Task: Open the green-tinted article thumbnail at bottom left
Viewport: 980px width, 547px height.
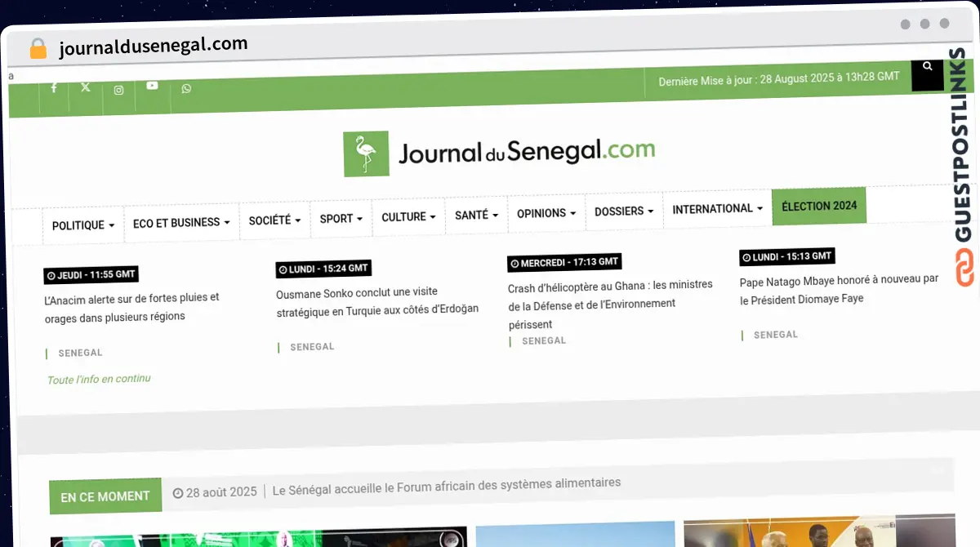Action: click(x=259, y=537)
